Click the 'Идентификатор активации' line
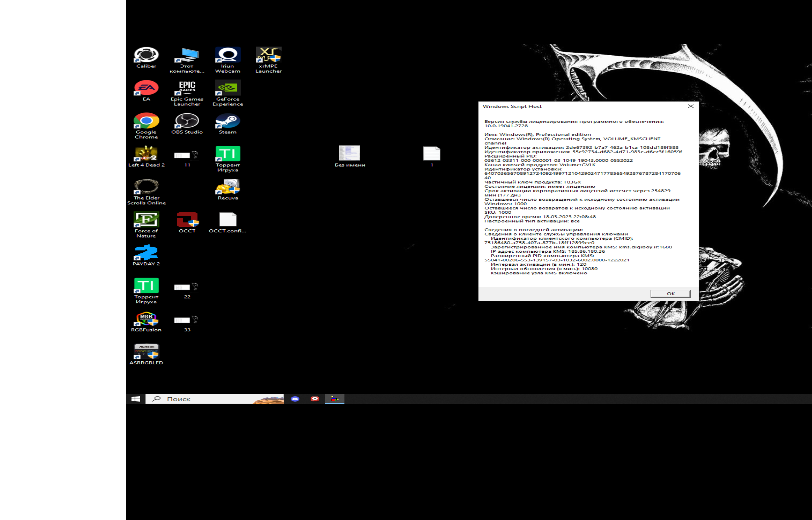The image size is (812, 520). tap(581, 147)
